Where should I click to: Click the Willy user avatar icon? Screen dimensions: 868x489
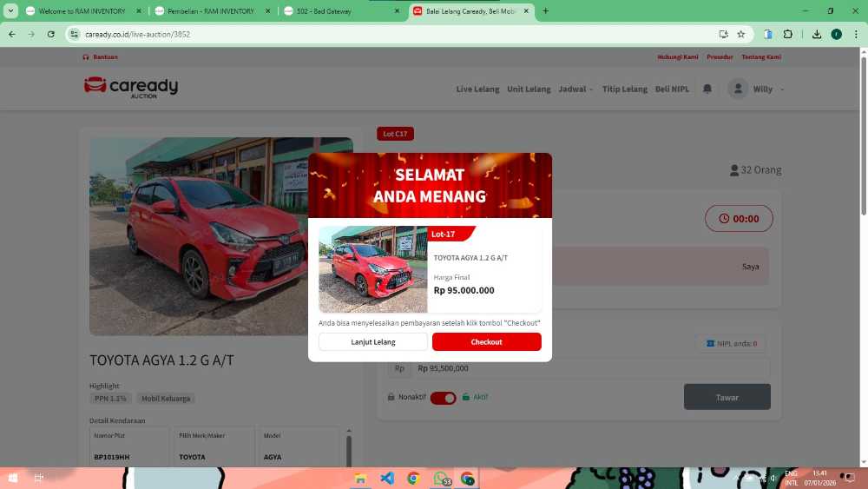738,89
